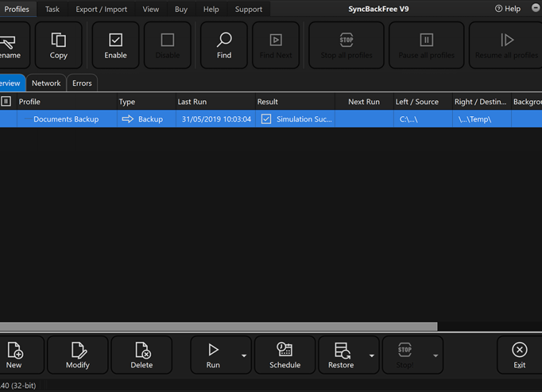
Task: Click the Modify profile icon
Action: tap(78, 350)
